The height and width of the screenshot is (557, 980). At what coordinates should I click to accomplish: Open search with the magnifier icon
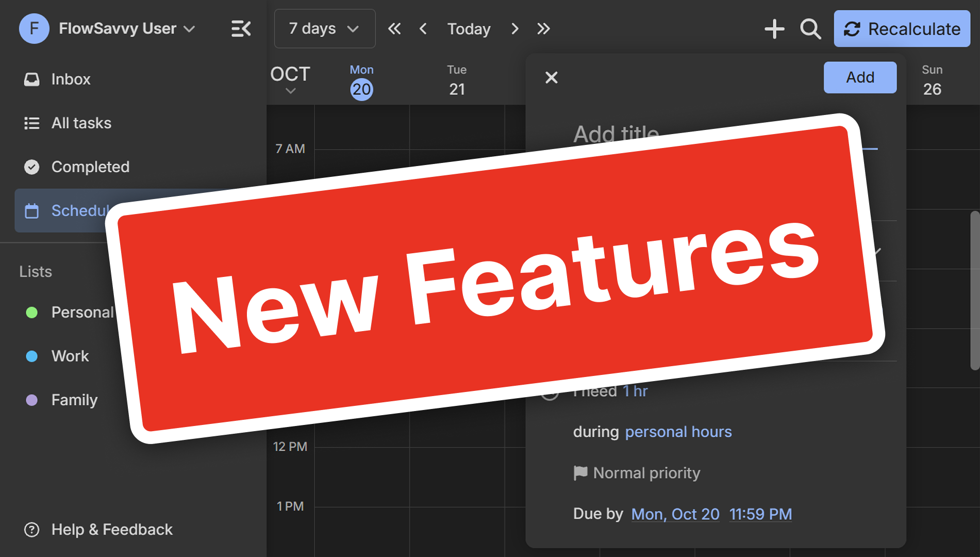pyautogui.click(x=810, y=29)
